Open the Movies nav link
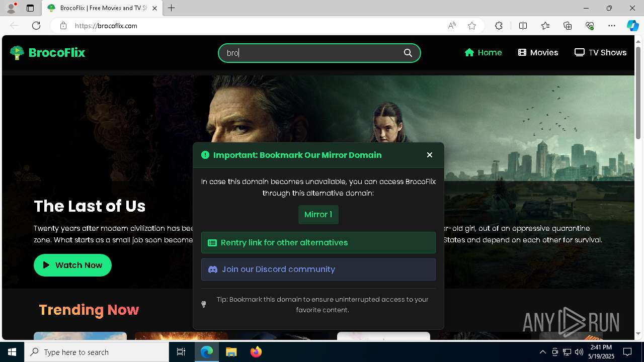The height and width of the screenshot is (362, 644). coord(538,52)
